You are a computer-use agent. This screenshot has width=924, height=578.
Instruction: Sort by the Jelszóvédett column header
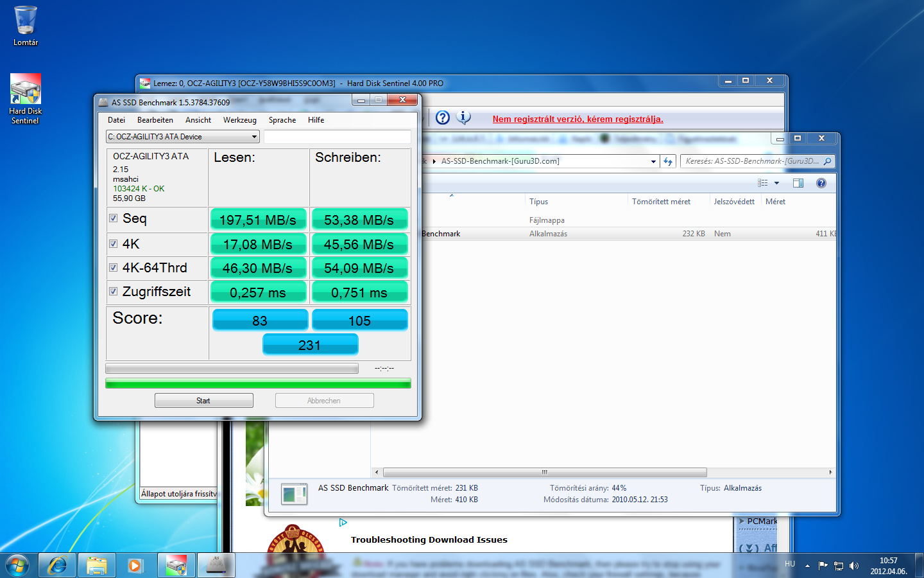pyautogui.click(x=735, y=202)
